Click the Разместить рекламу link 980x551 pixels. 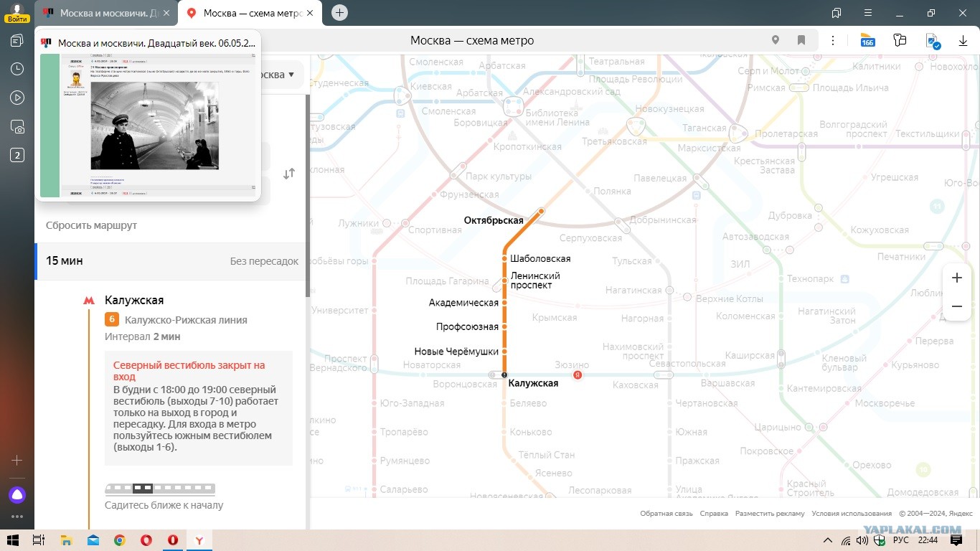(770, 514)
